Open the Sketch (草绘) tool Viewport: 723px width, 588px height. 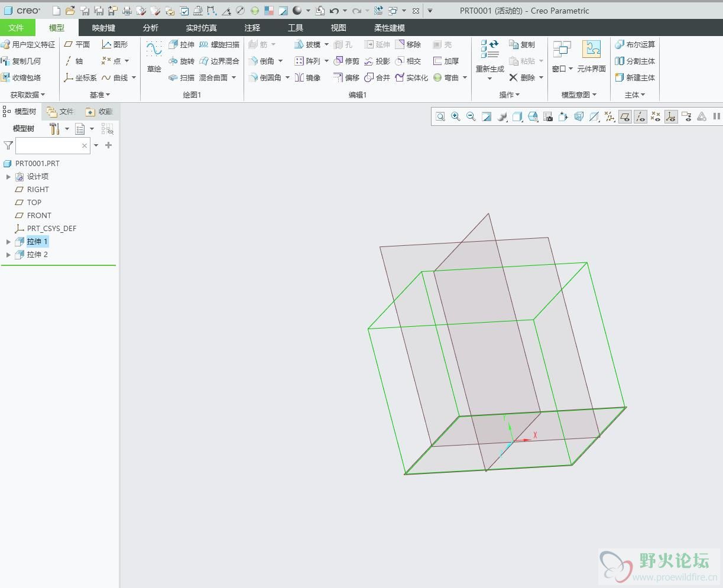154,57
